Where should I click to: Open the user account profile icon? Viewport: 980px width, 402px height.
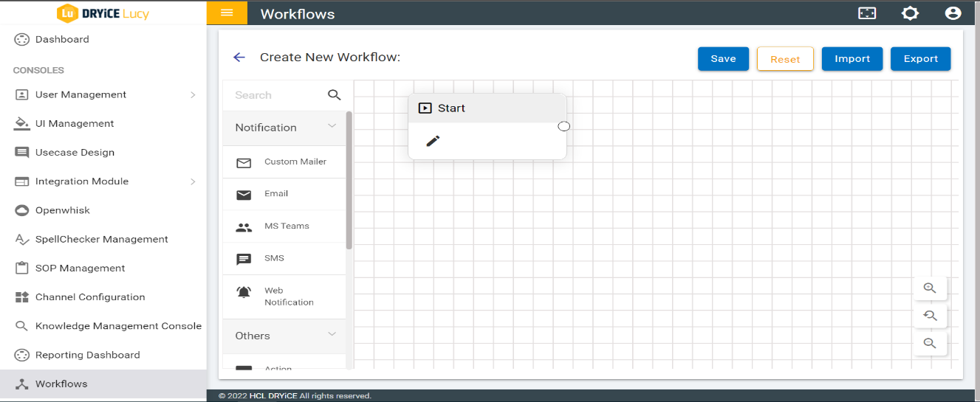pyautogui.click(x=953, y=13)
